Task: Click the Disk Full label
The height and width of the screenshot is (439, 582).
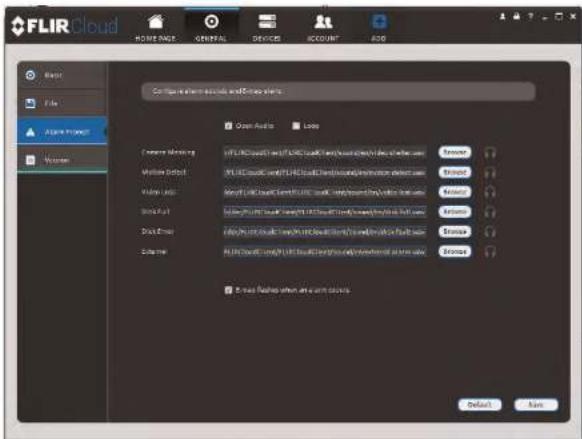Action: pos(155,212)
